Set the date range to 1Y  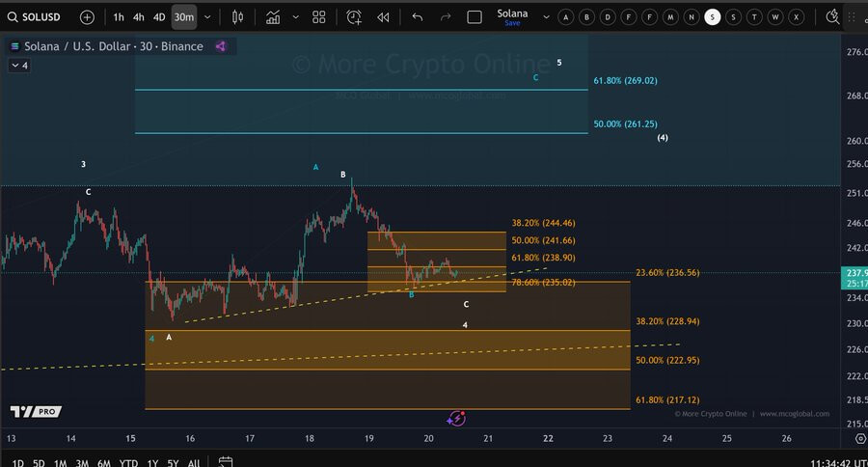[152, 462]
